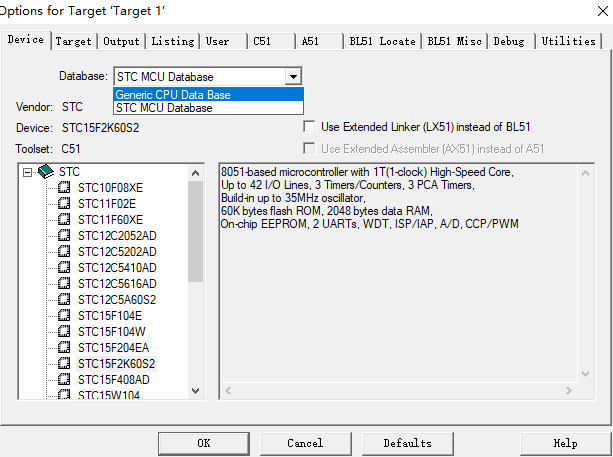Click the chip icon beside STC12C5202AD
The width and height of the screenshot is (613, 457).
point(64,251)
